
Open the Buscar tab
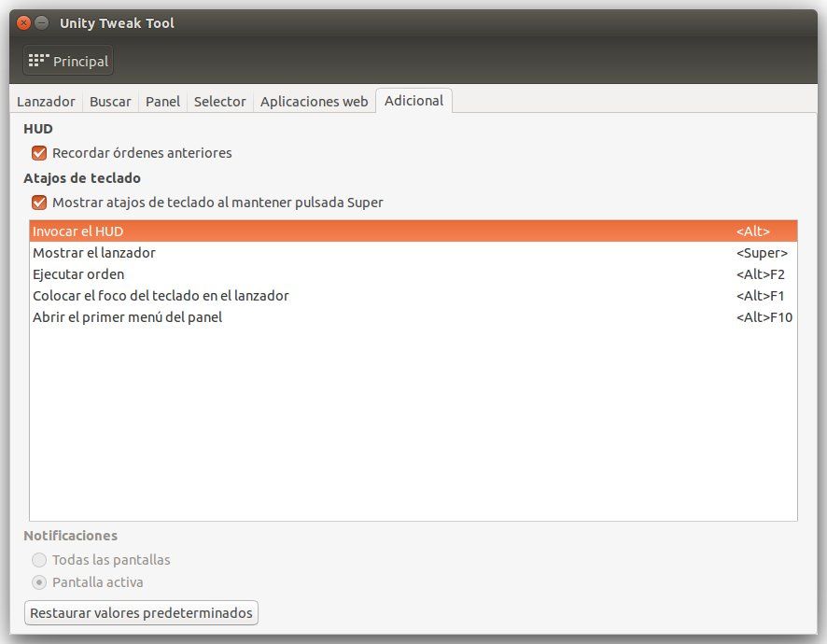coord(110,102)
